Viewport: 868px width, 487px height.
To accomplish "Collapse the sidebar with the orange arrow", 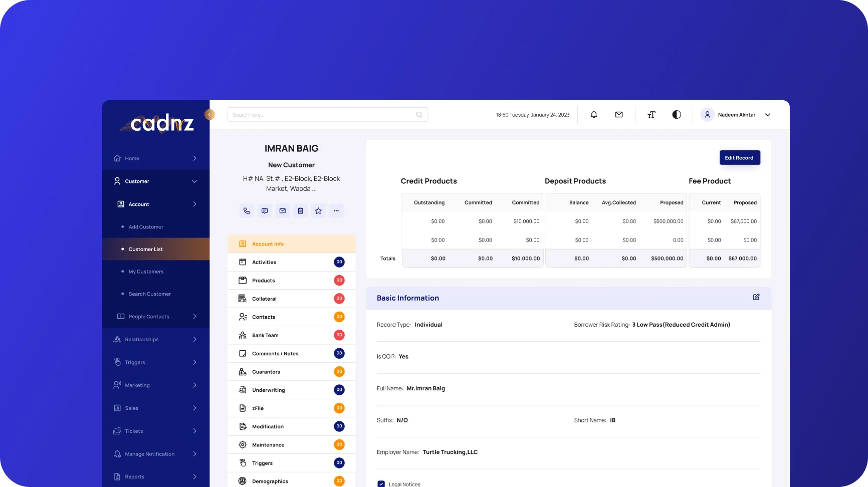I will coord(209,115).
